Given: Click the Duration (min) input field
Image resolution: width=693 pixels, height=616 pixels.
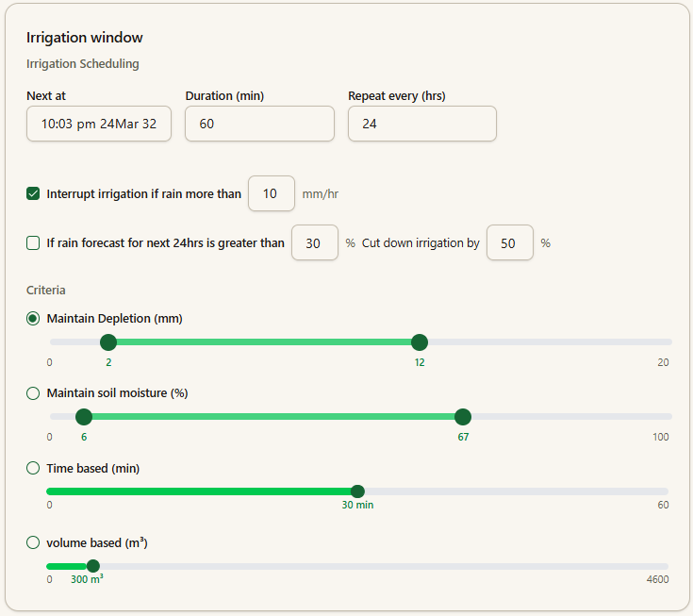Looking at the screenshot, I should (x=259, y=124).
